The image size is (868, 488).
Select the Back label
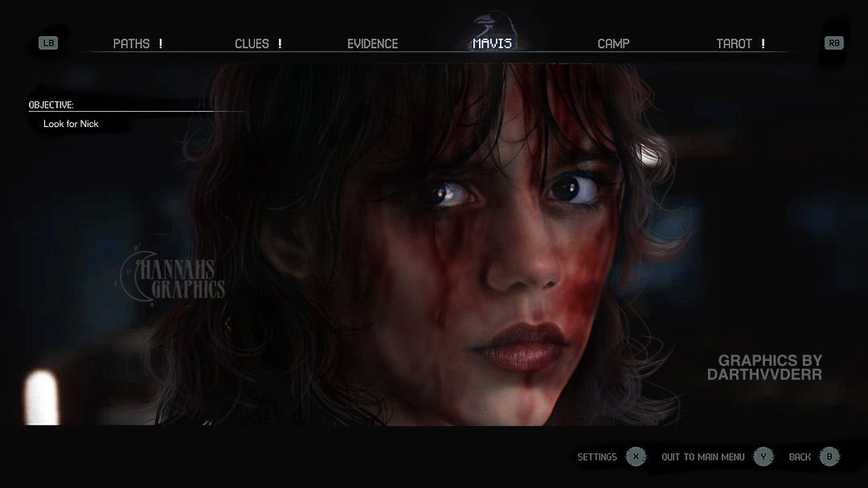tap(800, 457)
